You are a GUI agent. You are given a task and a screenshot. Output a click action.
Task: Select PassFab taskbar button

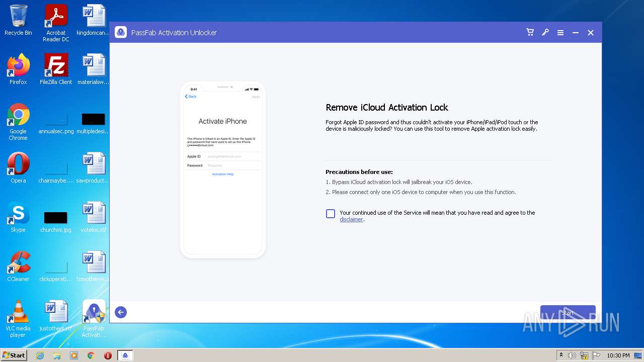(125, 355)
